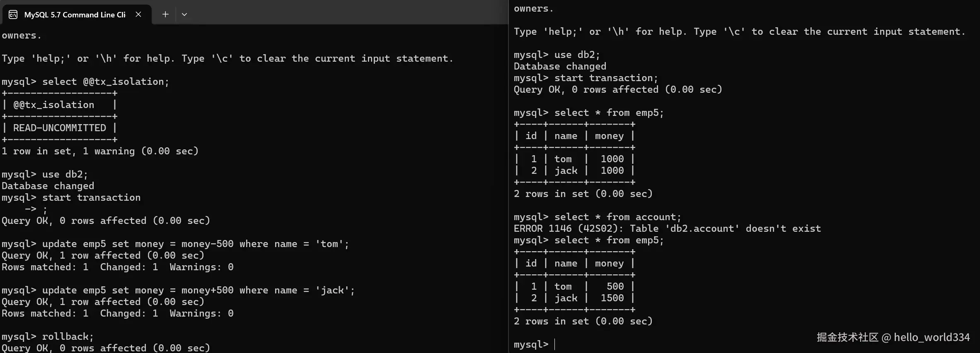Click the update command for name 'jack'

(178, 291)
